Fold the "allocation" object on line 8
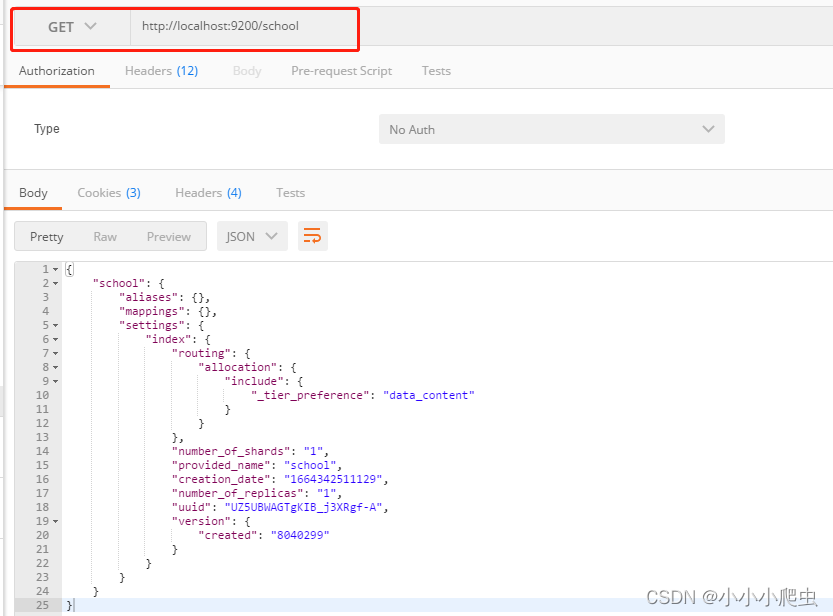833x616 pixels. click(55, 367)
